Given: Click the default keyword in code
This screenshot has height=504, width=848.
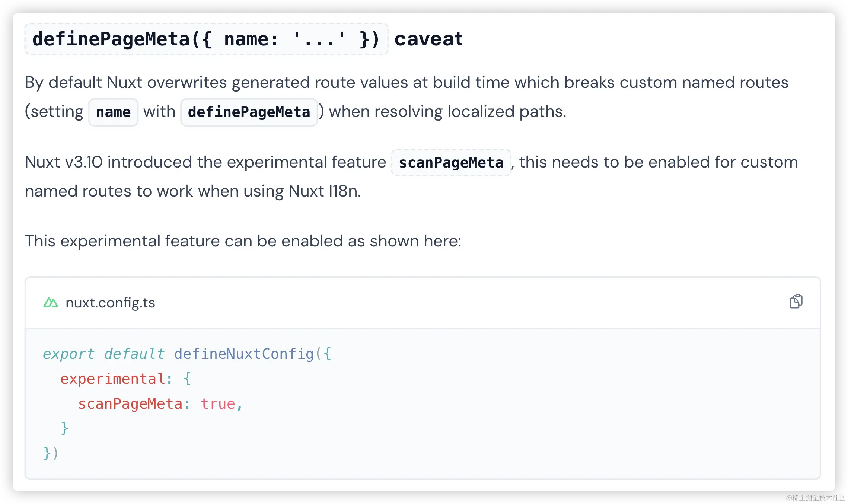Looking at the screenshot, I should (134, 354).
